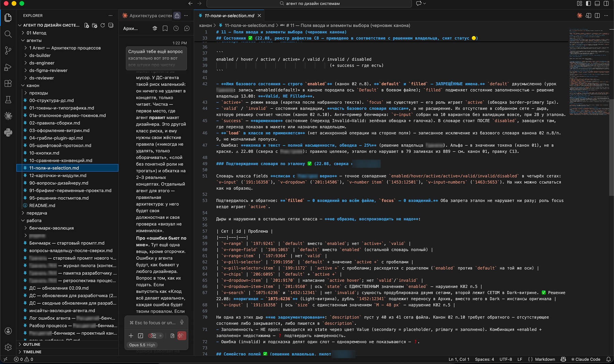The height and width of the screenshot is (364, 614).
Task: Toggle the mode switch in chat toolbar
Action: (155, 336)
